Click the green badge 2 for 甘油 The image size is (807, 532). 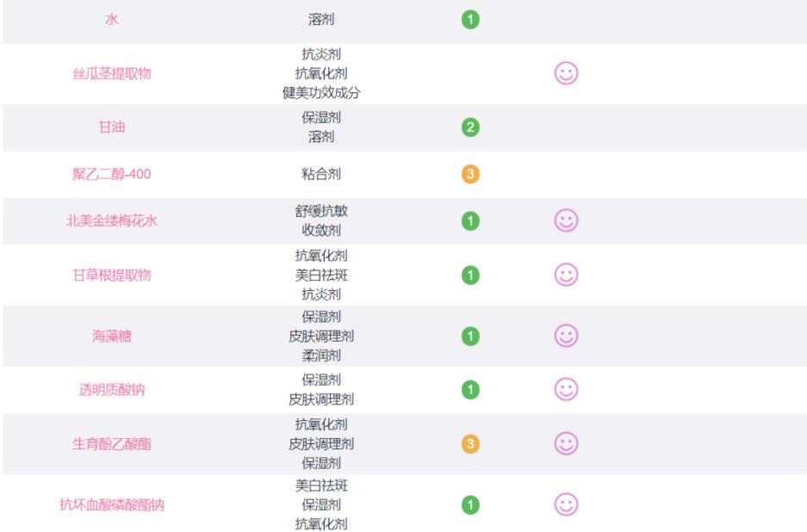coord(470,128)
